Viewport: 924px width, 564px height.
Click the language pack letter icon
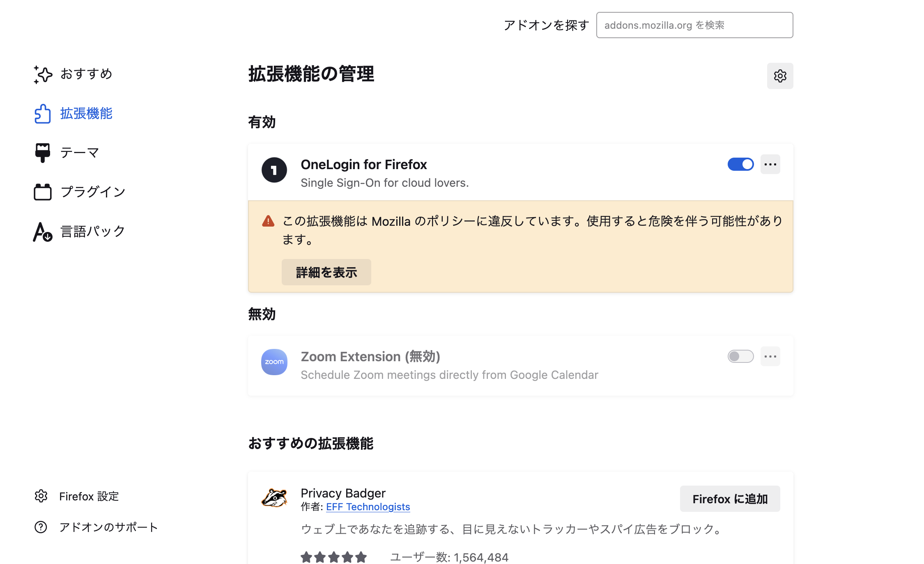[43, 232]
